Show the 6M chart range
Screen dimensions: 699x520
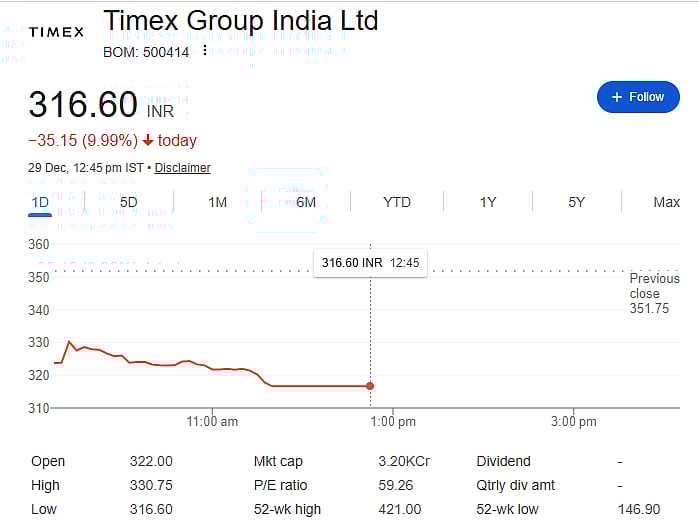pyautogui.click(x=306, y=202)
